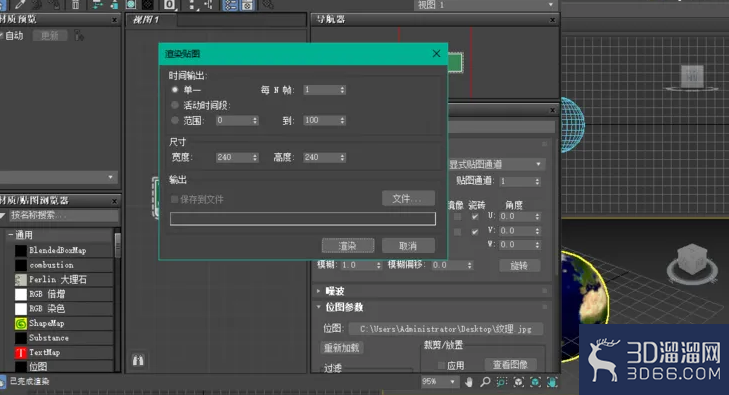Click the 重新加载 button
The width and height of the screenshot is (729, 395).
(x=342, y=348)
